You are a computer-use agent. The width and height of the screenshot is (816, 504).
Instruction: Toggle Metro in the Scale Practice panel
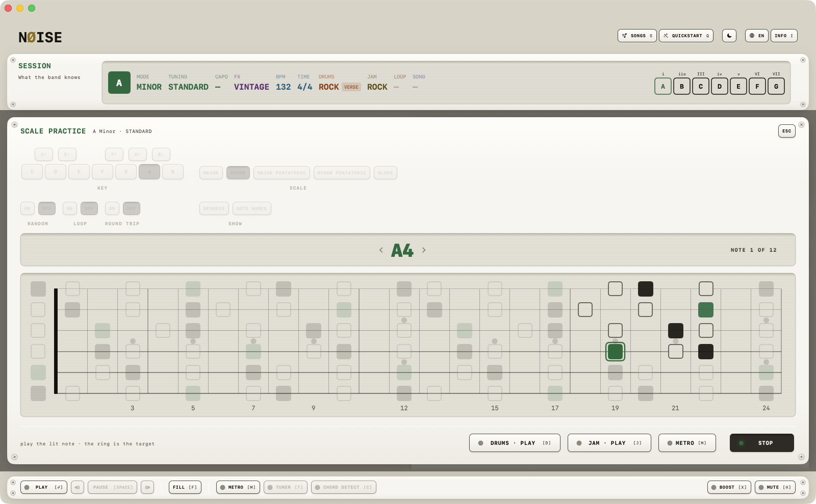coord(687,443)
